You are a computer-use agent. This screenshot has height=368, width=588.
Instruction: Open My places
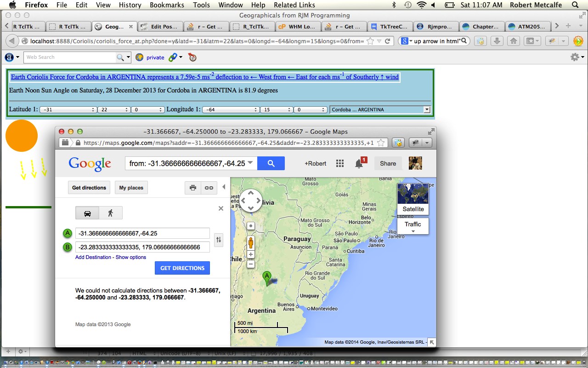(x=131, y=188)
